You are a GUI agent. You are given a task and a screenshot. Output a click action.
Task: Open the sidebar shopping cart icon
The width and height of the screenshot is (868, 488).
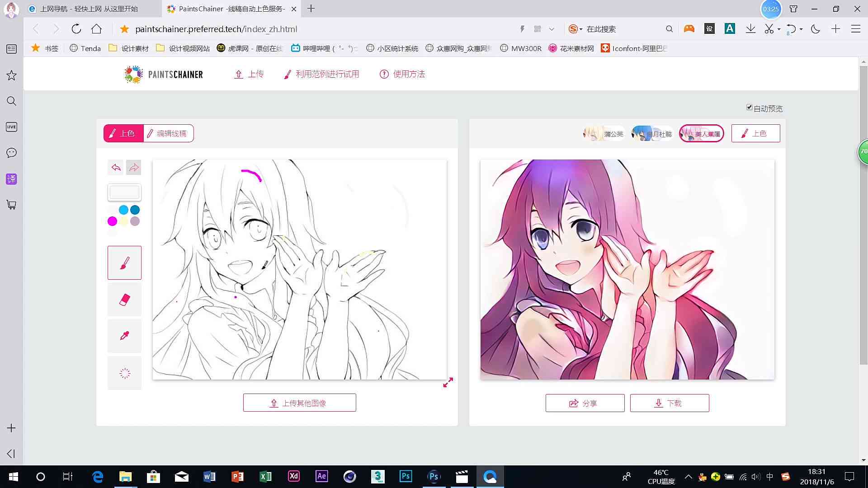[x=11, y=205]
